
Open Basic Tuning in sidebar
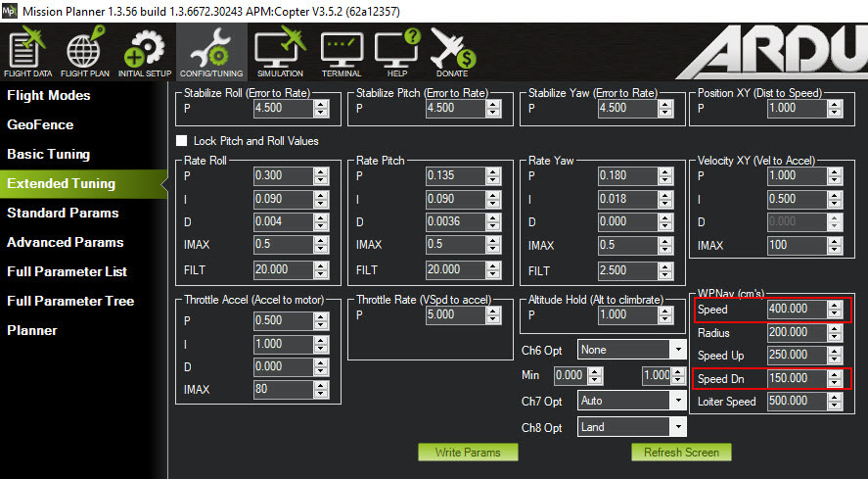coord(49,154)
